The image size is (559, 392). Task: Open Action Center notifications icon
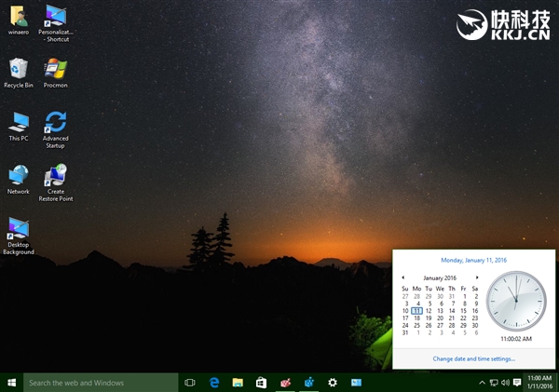517,383
